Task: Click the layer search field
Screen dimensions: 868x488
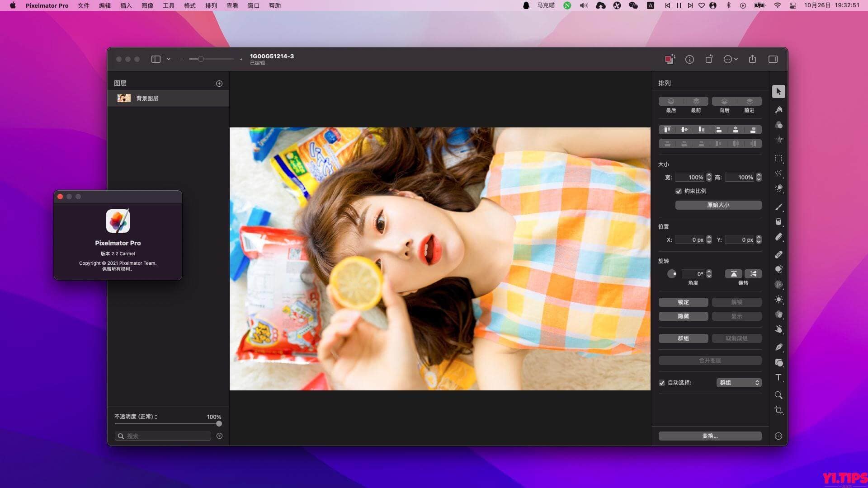Action: tap(163, 436)
